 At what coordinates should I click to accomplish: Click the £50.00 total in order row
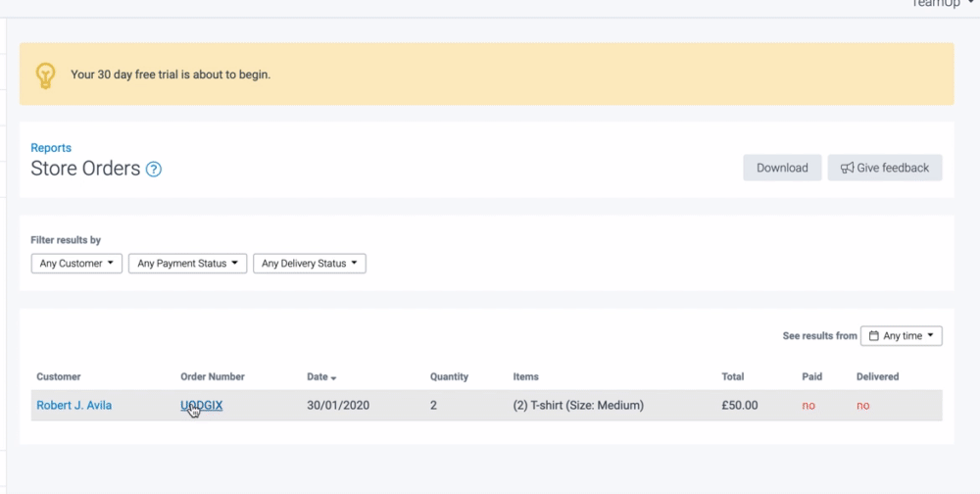[x=741, y=405]
